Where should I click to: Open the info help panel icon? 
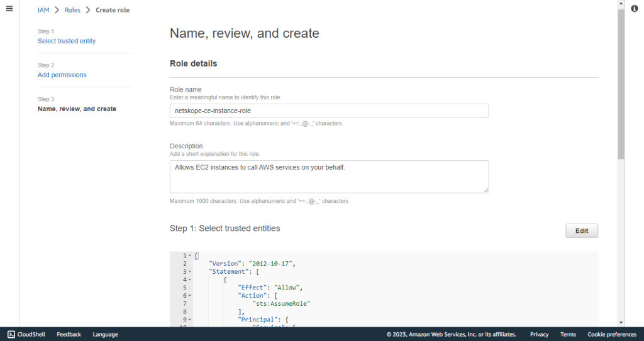[x=635, y=9]
